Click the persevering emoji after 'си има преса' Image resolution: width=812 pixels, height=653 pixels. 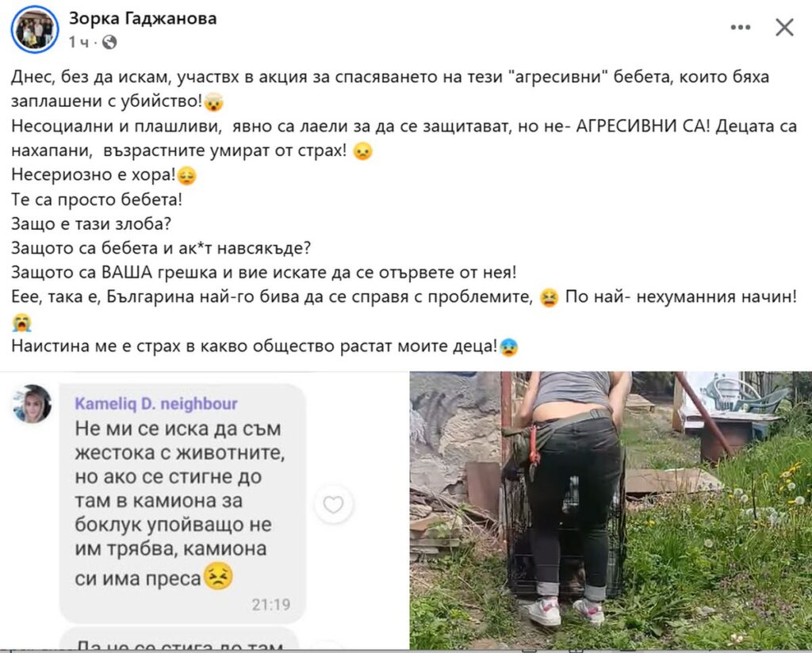pos(218,577)
